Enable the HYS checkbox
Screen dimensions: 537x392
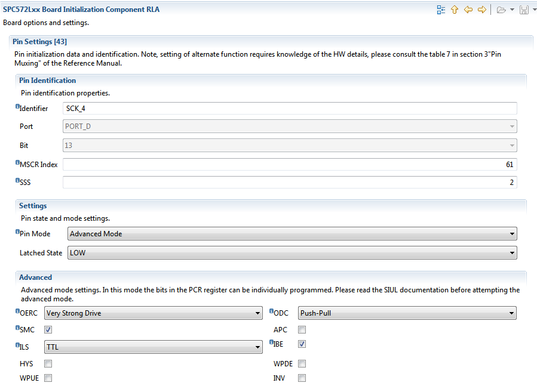48,363
